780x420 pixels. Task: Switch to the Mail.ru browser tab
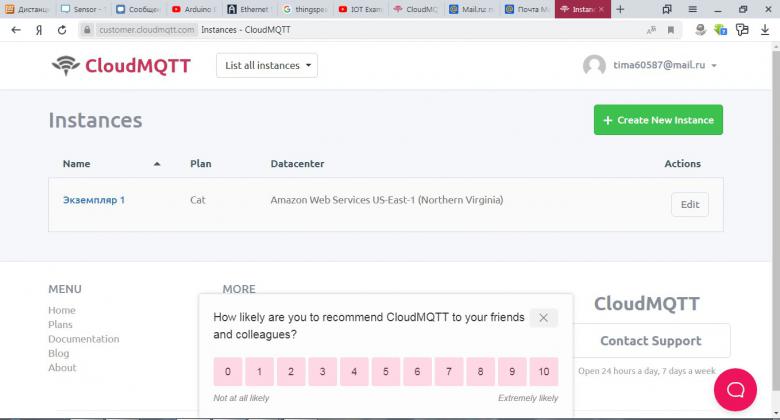pyautogui.click(x=472, y=9)
